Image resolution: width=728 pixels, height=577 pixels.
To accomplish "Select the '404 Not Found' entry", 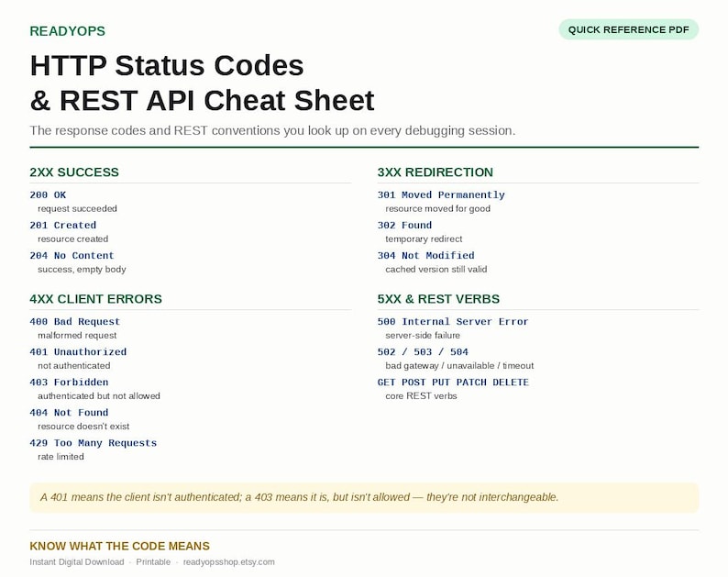I will coord(69,412).
